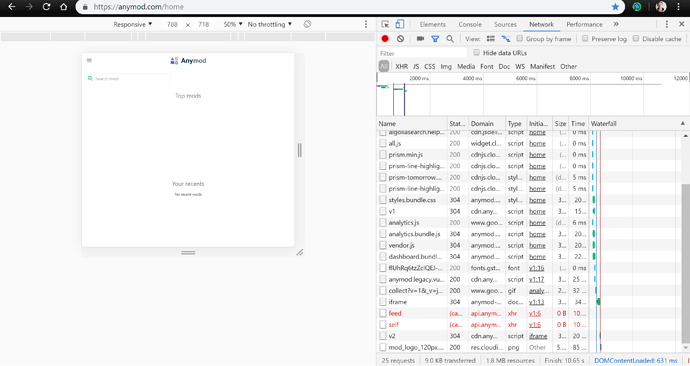Click the Anymod logo

(x=188, y=61)
